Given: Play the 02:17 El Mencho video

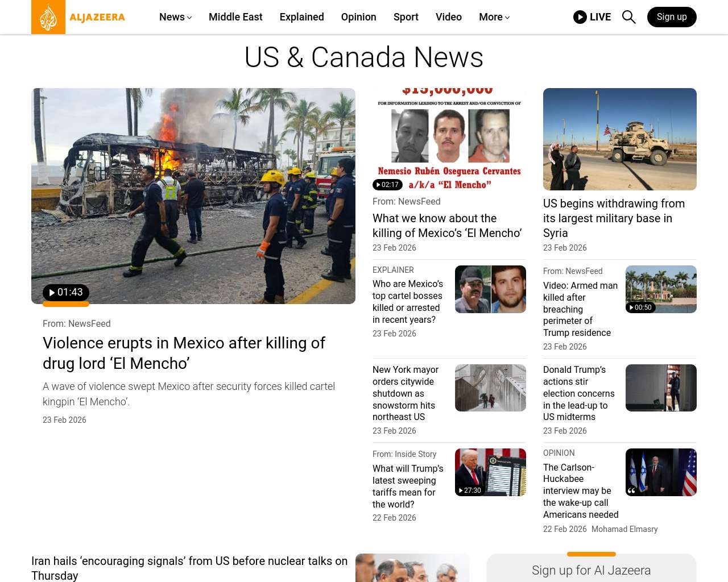Looking at the screenshot, I should pos(387,185).
